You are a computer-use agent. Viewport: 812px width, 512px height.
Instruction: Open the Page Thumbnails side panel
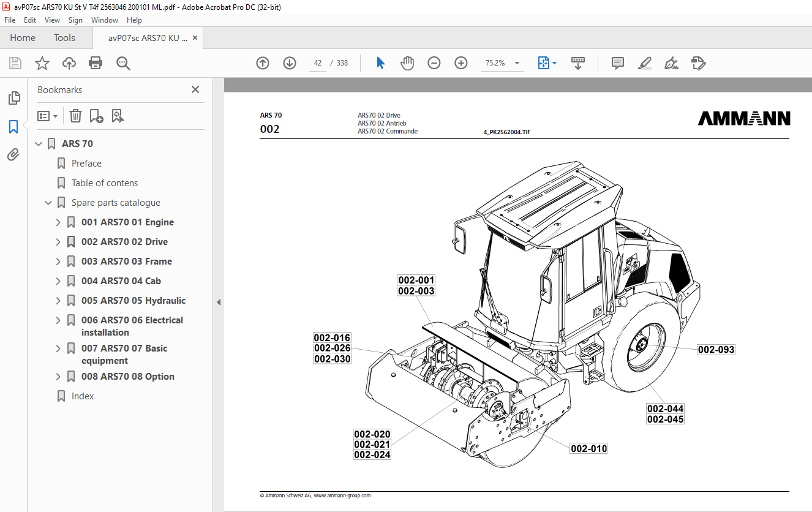pyautogui.click(x=13, y=98)
